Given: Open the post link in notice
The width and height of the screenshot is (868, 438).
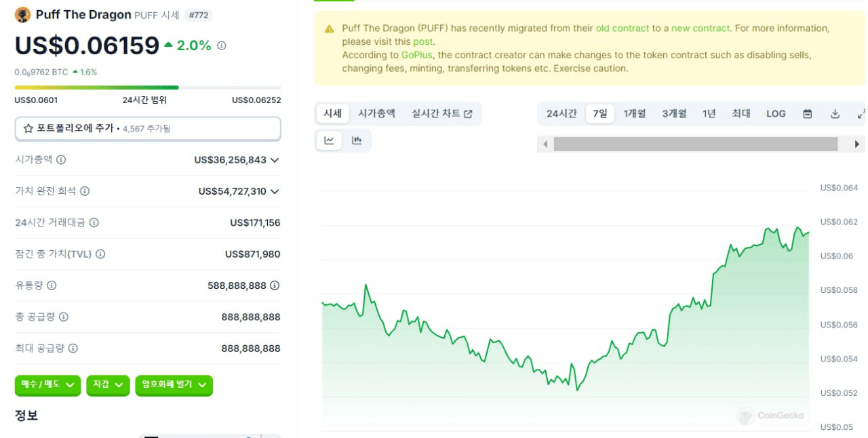Looking at the screenshot, I should click(422, 41).
